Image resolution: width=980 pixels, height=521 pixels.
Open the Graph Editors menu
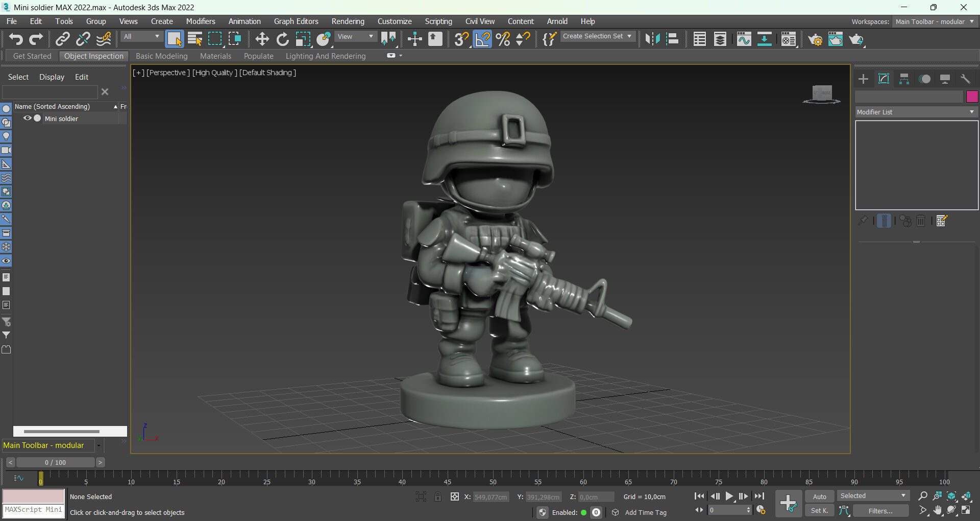[296, 21]
